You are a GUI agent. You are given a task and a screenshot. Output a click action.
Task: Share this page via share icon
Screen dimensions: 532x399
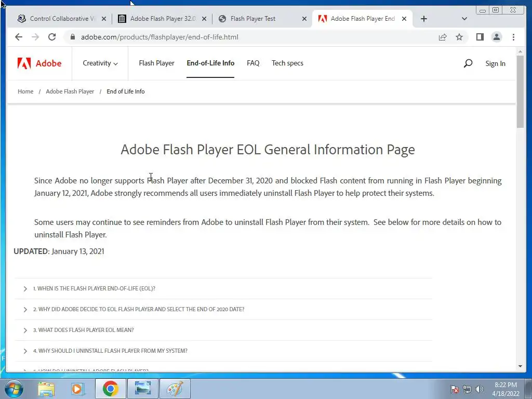point(443,37)
